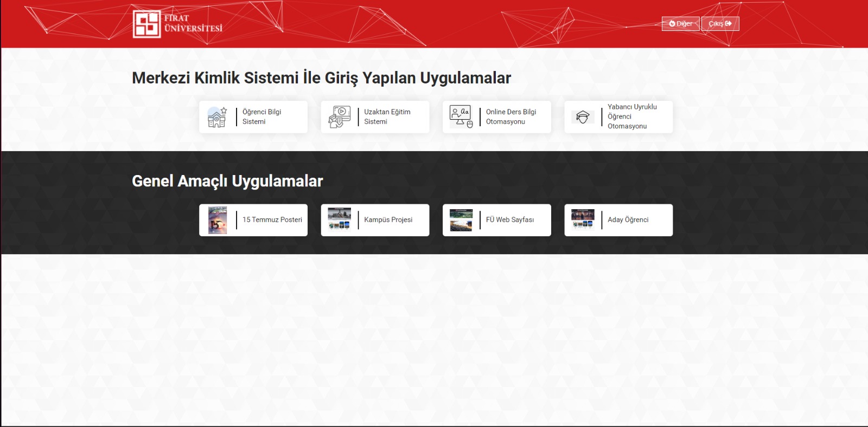Open the Yabancı Uyruklu Öğrenci Otomasyonu label
The image size is (868, 427).
(x=631, y=117)
